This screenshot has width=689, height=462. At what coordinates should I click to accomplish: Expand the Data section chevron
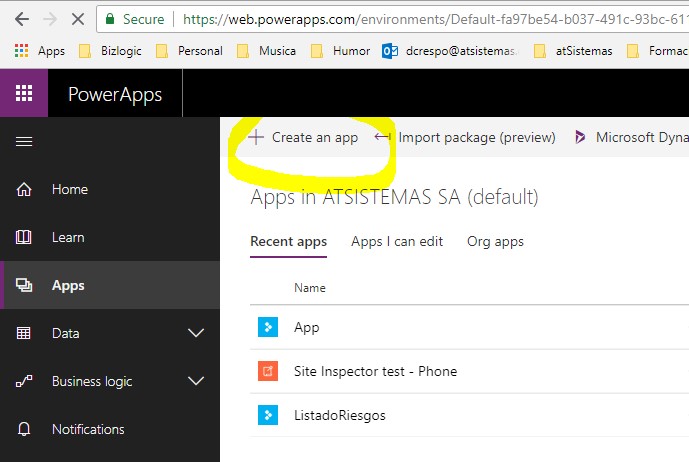point(196,333)
